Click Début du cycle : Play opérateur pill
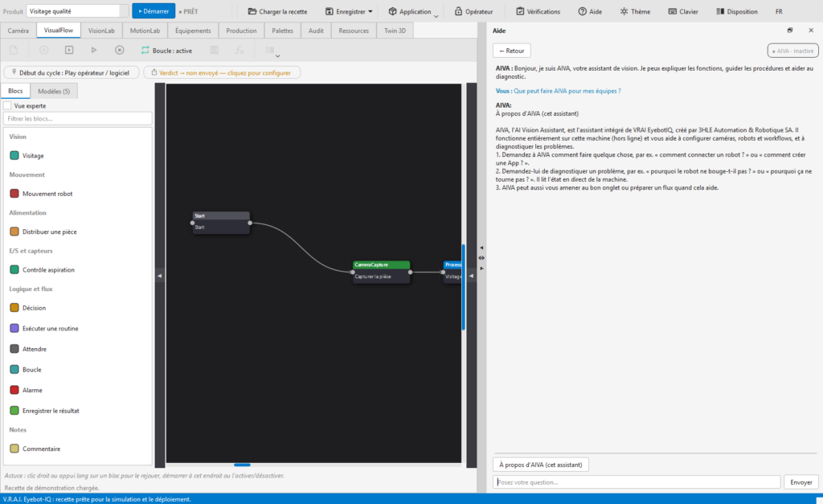 (72, 72)
